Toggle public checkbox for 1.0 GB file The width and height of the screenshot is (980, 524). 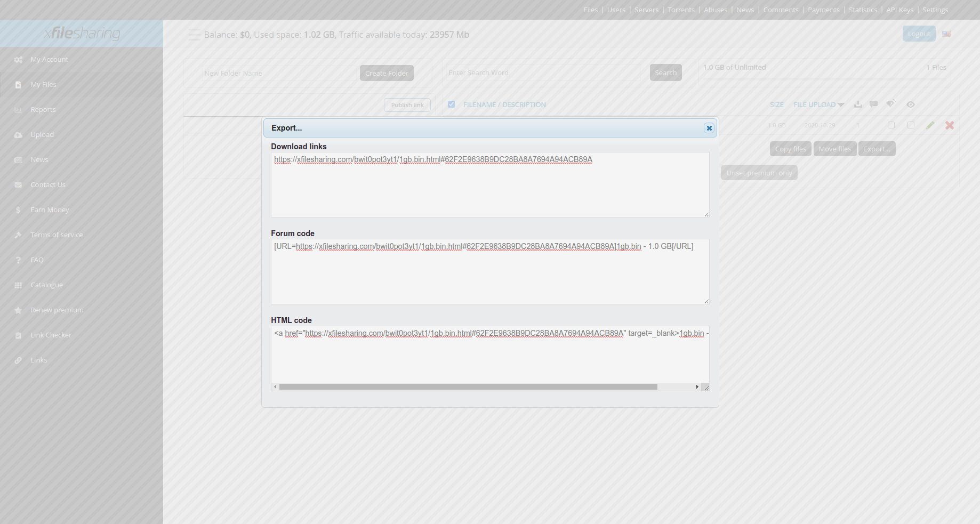(911, 125)
